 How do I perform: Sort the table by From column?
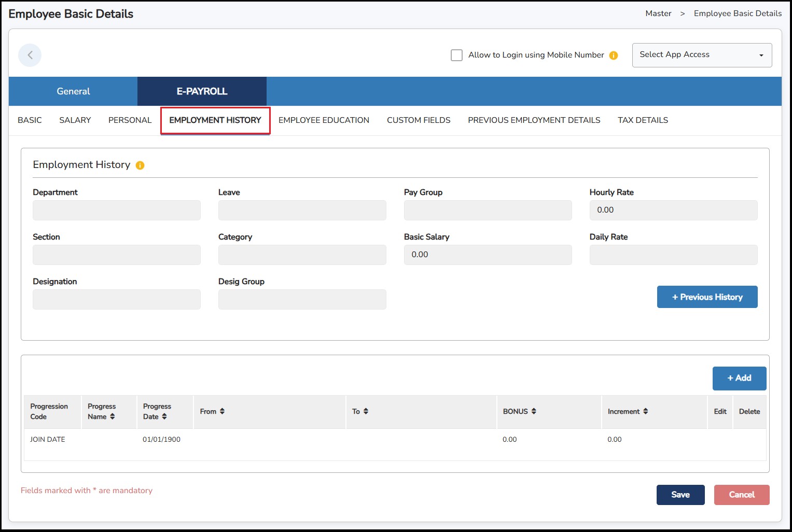point(223,411)
